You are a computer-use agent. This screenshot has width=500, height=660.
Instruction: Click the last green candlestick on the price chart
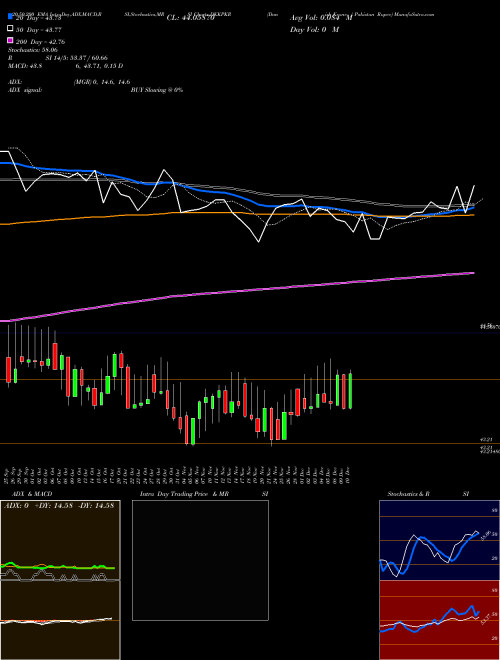(x=350, y=391)
